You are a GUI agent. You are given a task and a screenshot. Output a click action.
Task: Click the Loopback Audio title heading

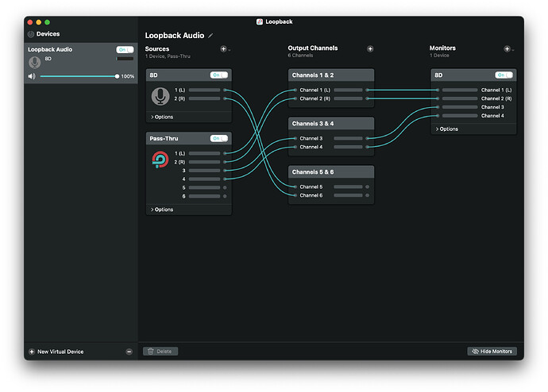pos(175,36)
